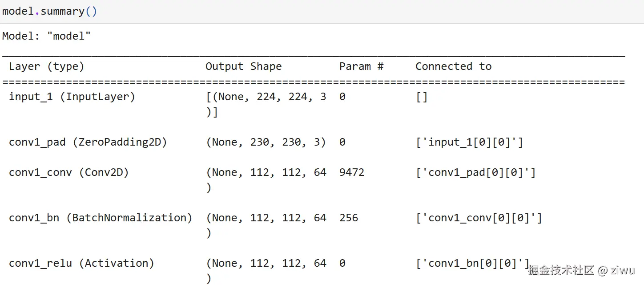
Task: Click the (None, 230, 230, 3) output shape
Action: (266, 142)
